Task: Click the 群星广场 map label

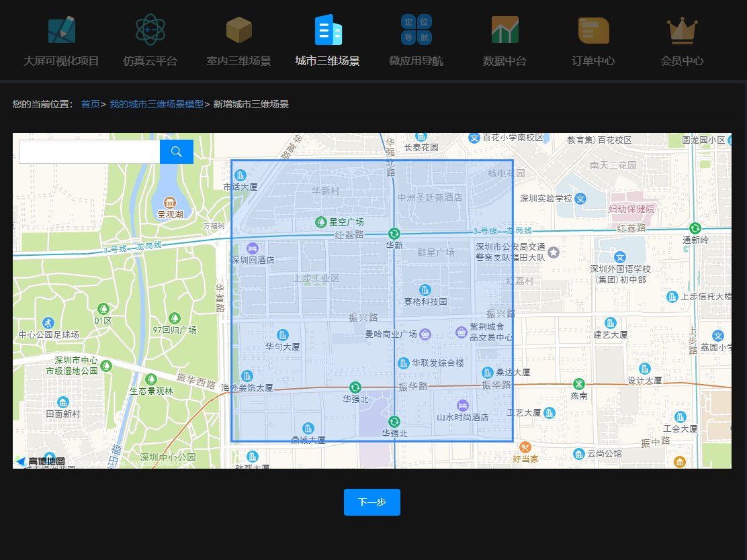Action: click(436, 253)
